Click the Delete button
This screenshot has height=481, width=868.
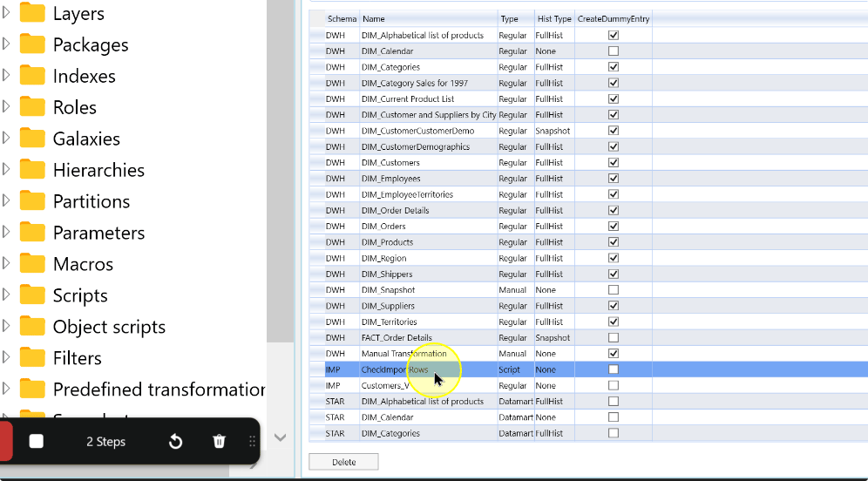(343, 462)
